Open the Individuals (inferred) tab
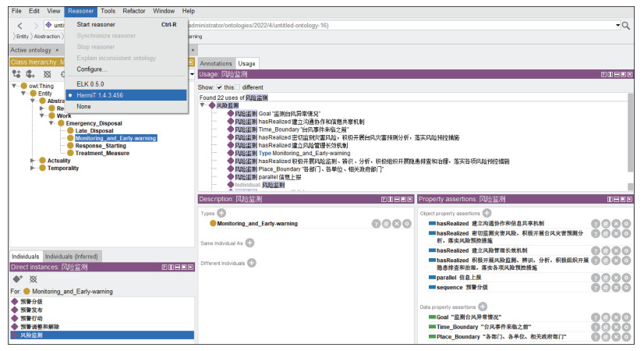This screenshot has width=644, height=351. (72, 256)
